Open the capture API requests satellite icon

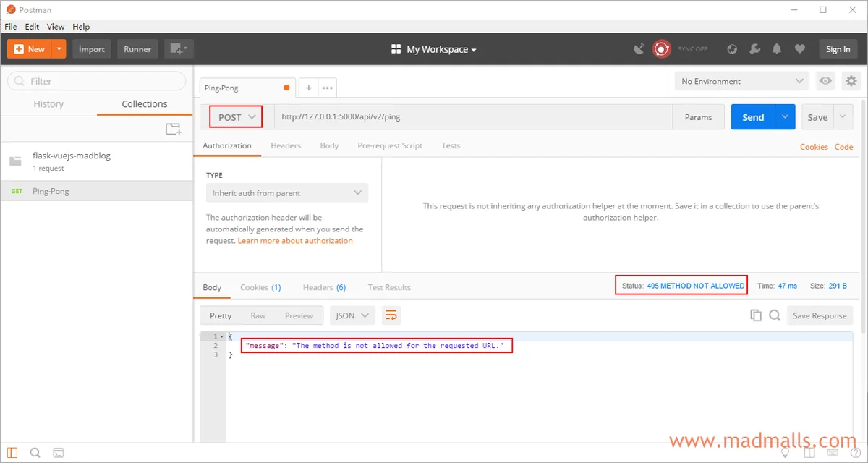(x=639, y=49)
